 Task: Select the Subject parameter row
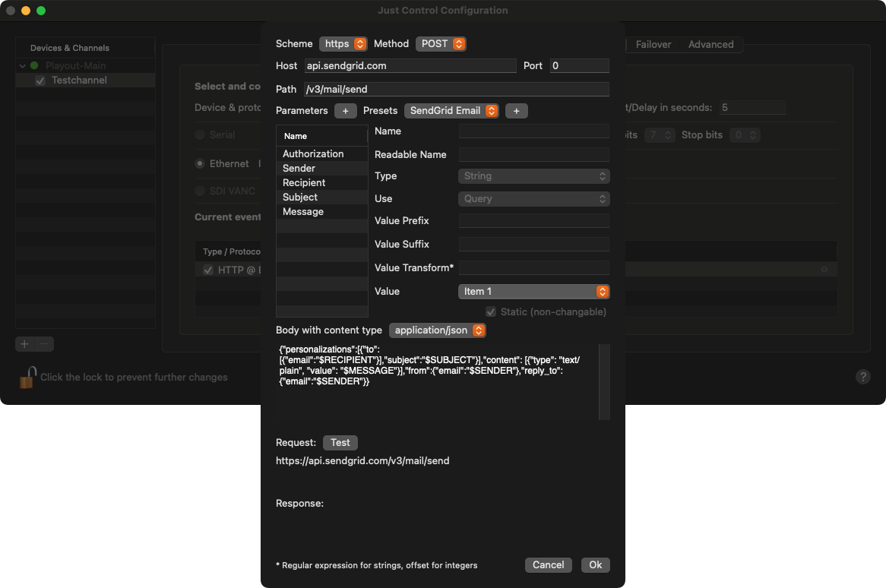321,197
